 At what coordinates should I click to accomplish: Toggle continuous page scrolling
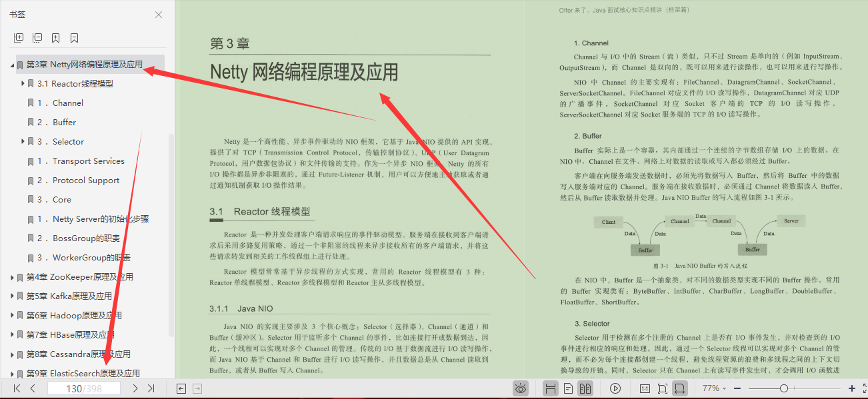click(x=551, y=388)
